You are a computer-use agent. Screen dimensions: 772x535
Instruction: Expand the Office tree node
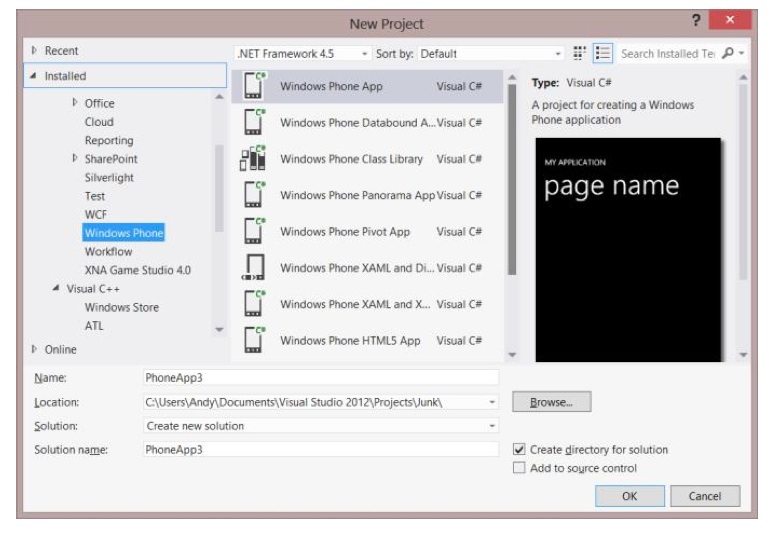point(75,102)
